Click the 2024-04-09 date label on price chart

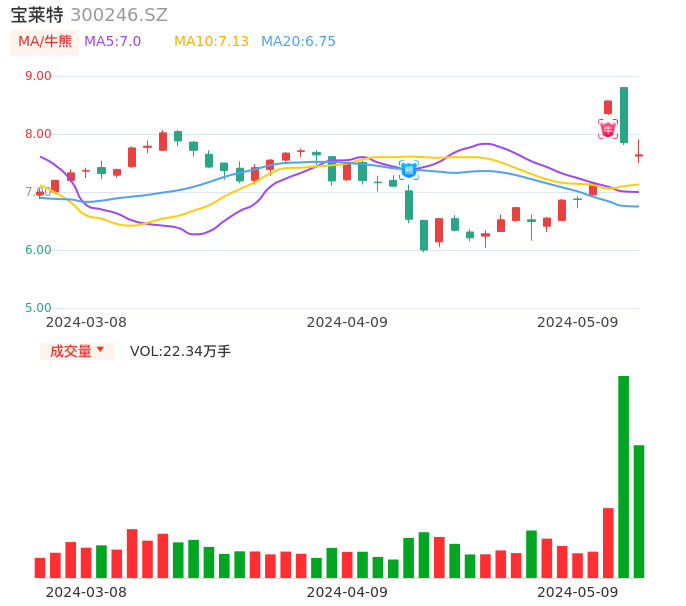tap(346, 322)
